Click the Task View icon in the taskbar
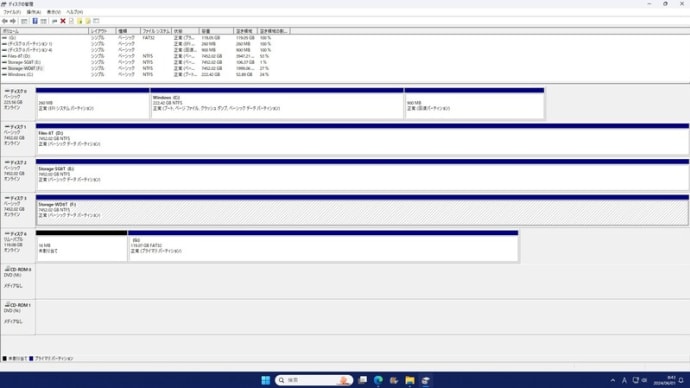The width and height of the screenshot is (690, 388). (363, 380)
